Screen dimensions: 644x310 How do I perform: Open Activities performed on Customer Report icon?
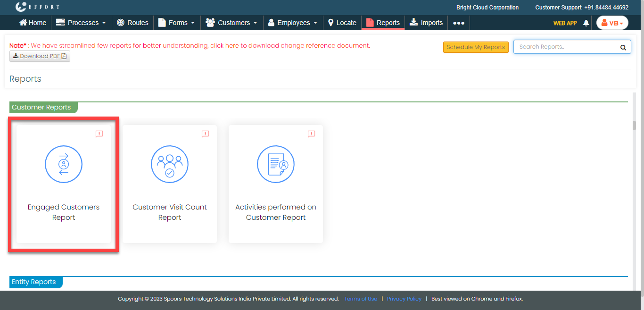coord(276,165)
